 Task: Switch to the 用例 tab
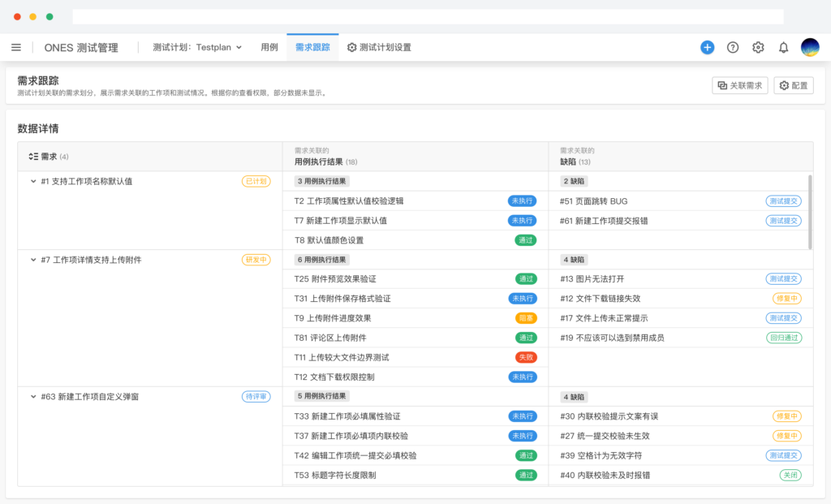[x=269, y=47]
